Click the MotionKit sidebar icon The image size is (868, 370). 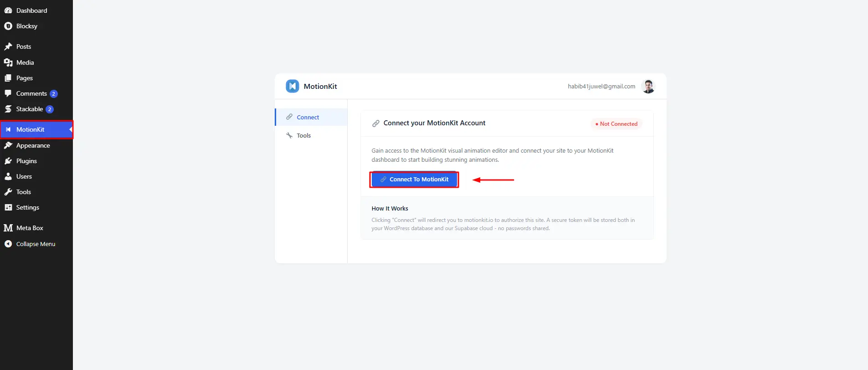tap(8, 129)
